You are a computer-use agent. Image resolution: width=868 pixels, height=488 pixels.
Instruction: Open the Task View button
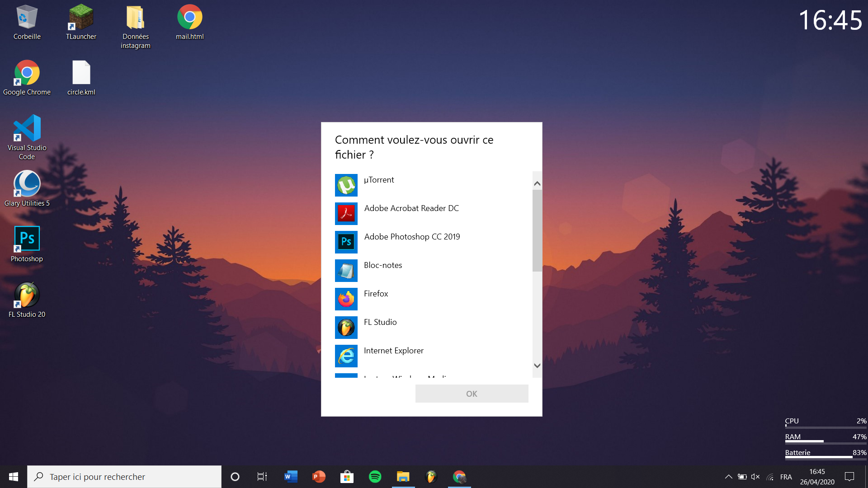point(262,477)
